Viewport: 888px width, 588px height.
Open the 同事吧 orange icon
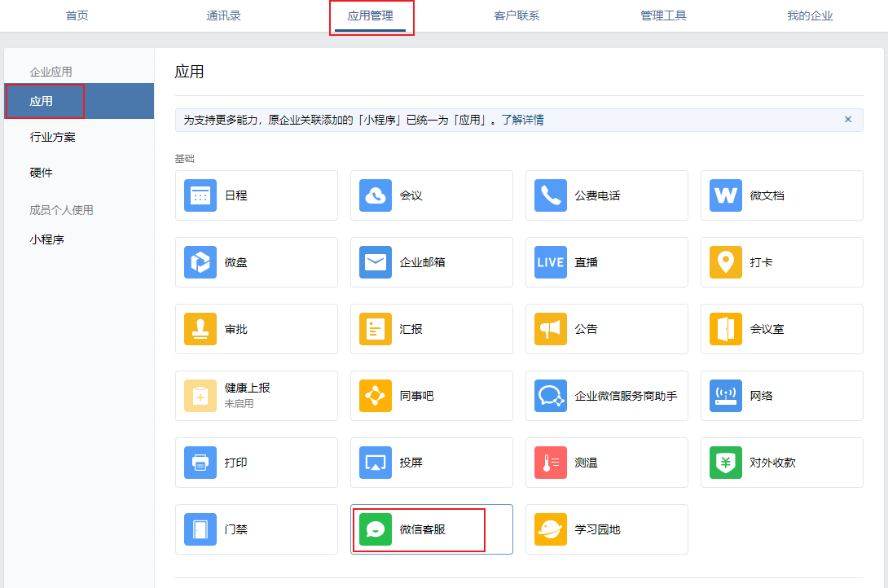tap(376, 396)
